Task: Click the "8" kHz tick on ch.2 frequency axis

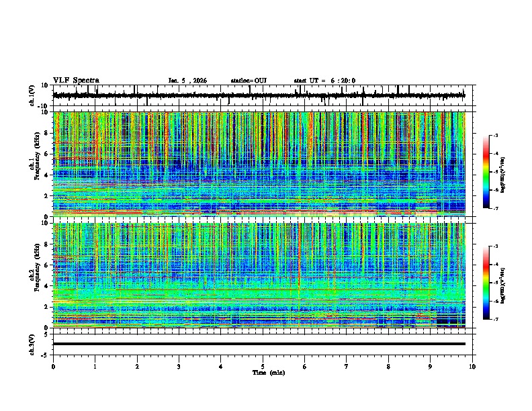Action: click(48, 244)
